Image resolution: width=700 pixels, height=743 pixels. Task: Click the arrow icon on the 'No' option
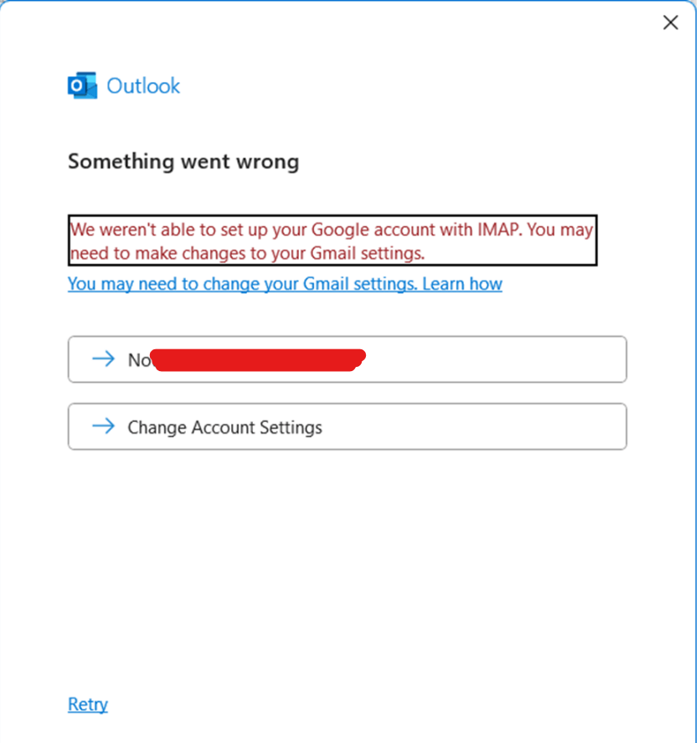click(103, 359)
